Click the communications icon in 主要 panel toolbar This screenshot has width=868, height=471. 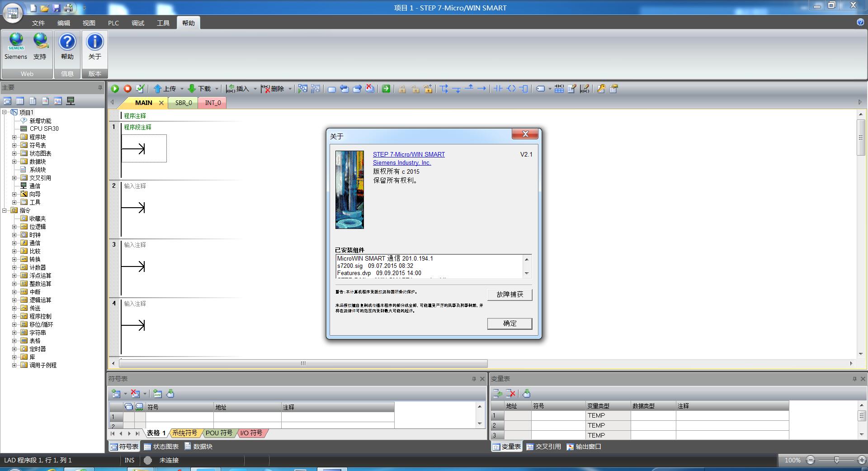point(71,101)
